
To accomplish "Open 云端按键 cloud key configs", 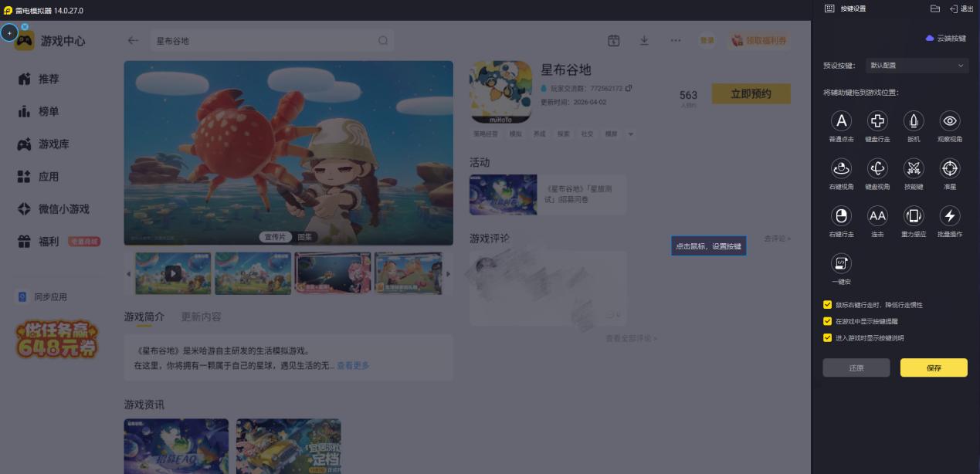I will 946,38.
